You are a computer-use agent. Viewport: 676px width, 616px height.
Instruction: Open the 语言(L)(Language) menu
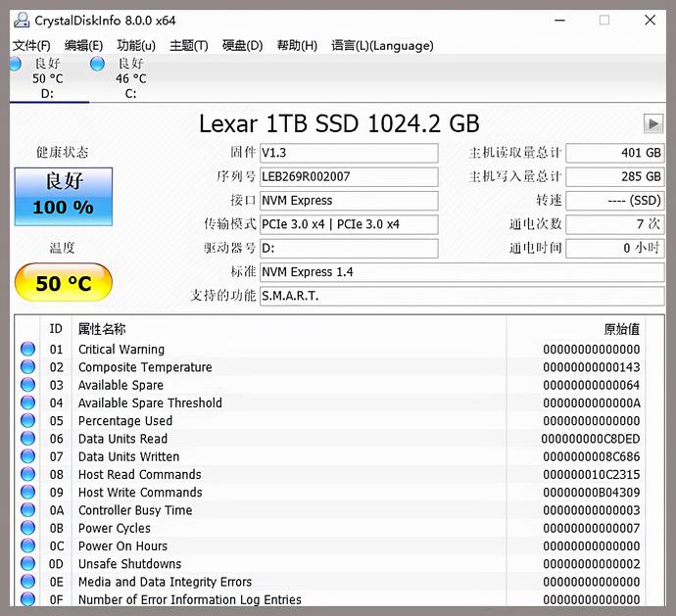382,46
